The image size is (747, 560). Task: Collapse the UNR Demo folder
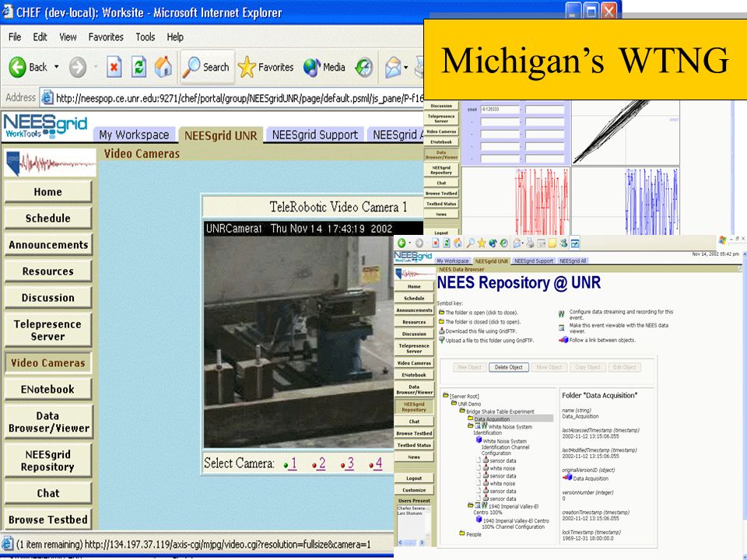pos(454,404)
